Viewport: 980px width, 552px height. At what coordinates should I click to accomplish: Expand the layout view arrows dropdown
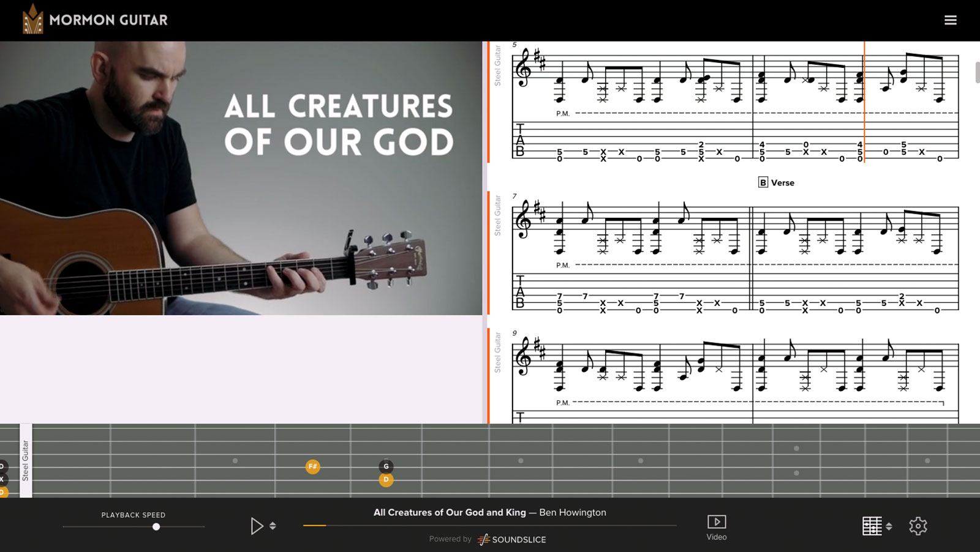point(889,526)
